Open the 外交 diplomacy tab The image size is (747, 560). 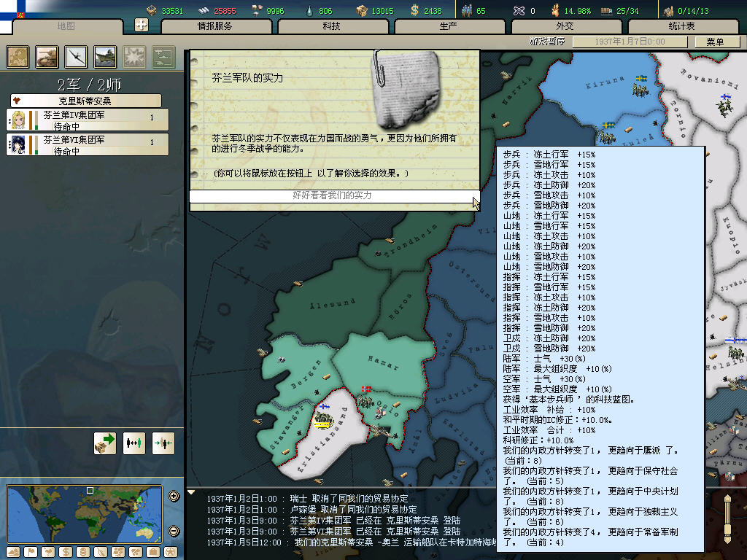click(565, 26)
